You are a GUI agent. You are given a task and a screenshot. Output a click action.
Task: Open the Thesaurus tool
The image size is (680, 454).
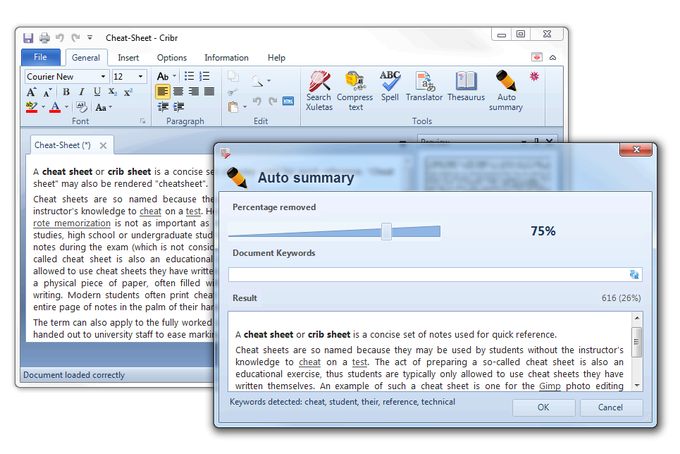point(466,86)
